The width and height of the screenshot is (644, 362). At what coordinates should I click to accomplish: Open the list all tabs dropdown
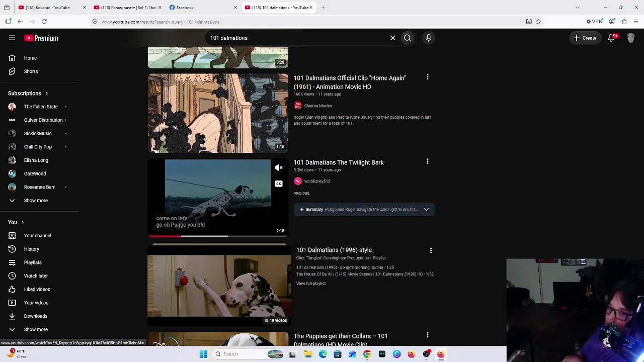pos(578,8)
